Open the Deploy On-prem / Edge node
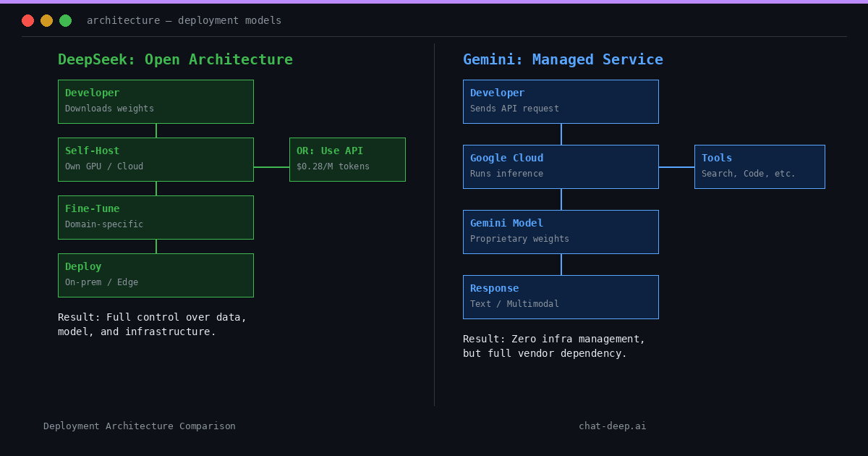 click(x=156, y=275)
